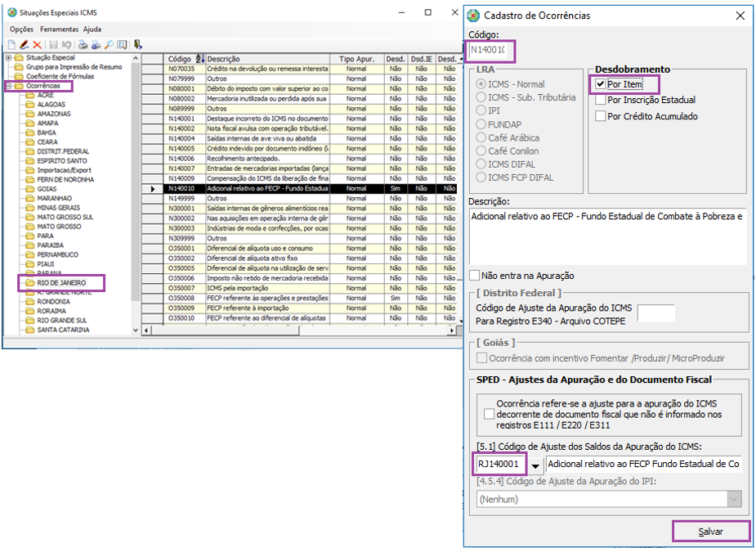Enable Não entra na Apuração
Viewport: 756px width, 548px height.
click(474, 276)
